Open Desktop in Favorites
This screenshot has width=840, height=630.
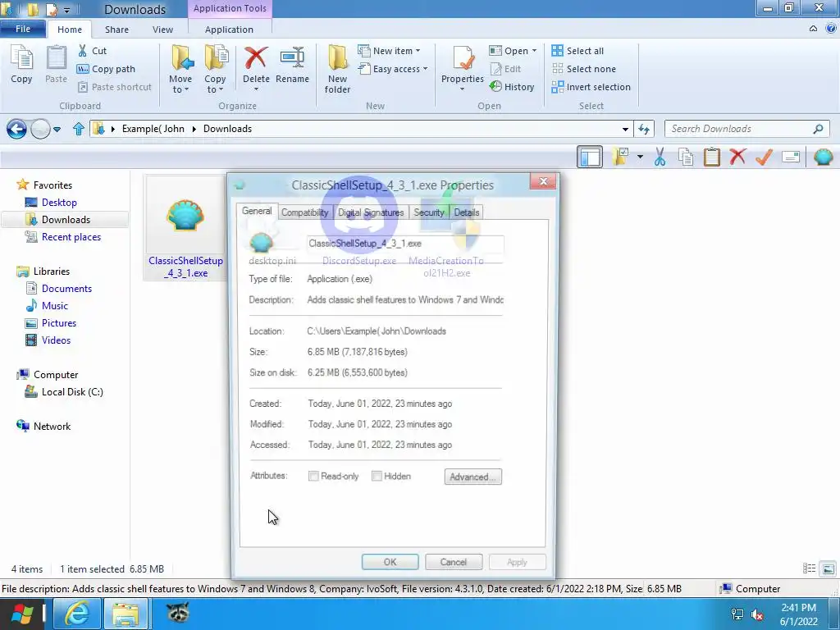click(59, 203)
